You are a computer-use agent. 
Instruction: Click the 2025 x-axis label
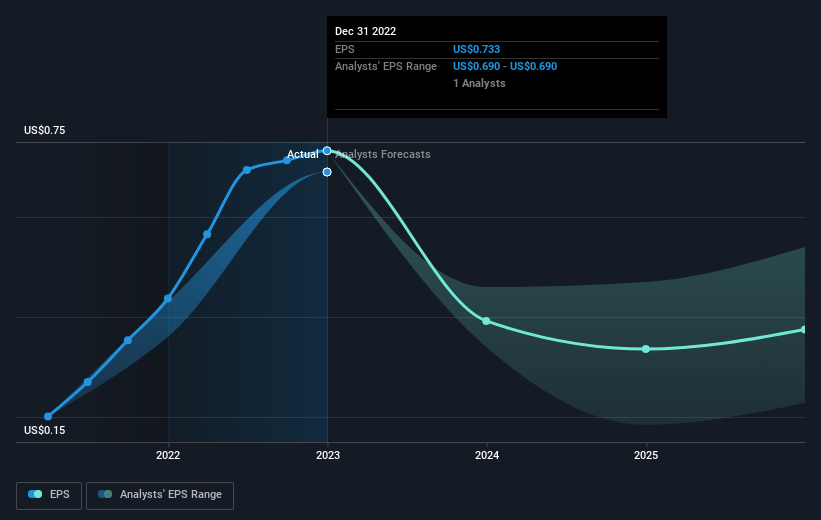[x=646, y=455]
